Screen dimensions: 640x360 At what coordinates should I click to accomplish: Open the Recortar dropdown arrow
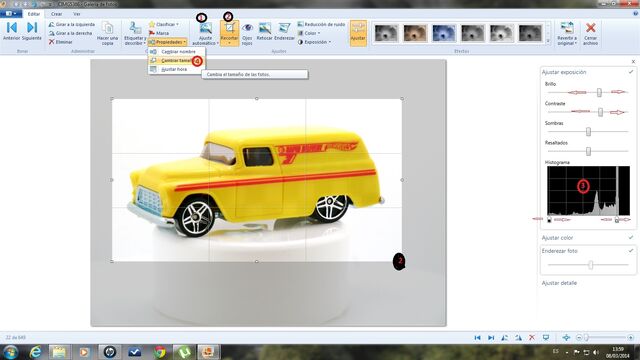(229, 43)
